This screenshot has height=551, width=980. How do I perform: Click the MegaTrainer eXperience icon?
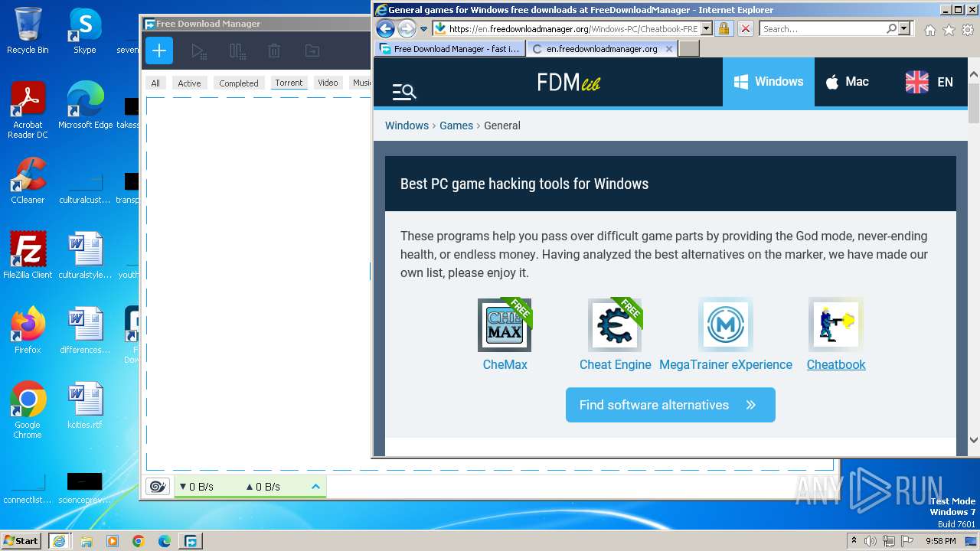tap(726, 325)
